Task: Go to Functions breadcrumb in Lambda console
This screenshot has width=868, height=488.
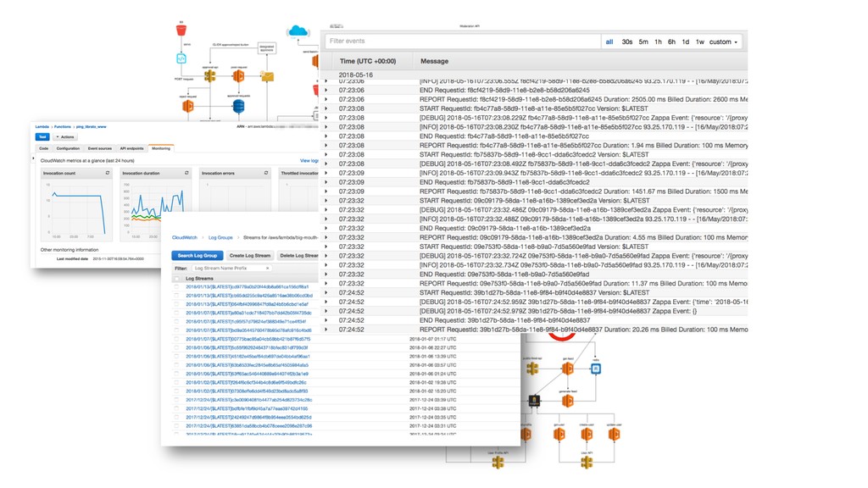Action: (x=63, y=127)
